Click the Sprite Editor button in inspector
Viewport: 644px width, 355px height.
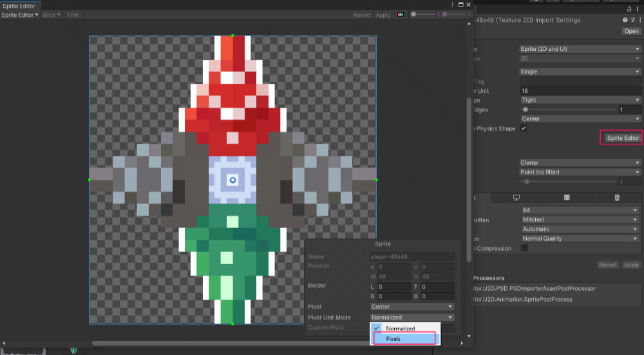[622, 138]
